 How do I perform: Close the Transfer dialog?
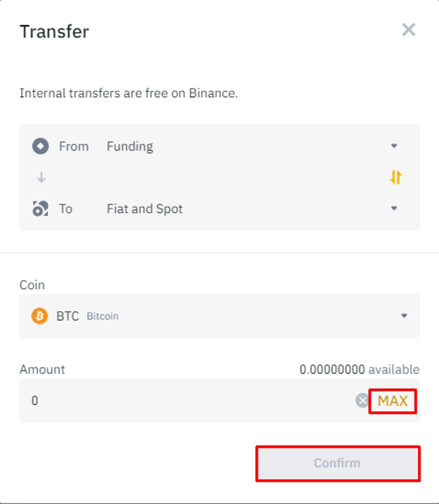pyautogui.click(x=409, y=30)
